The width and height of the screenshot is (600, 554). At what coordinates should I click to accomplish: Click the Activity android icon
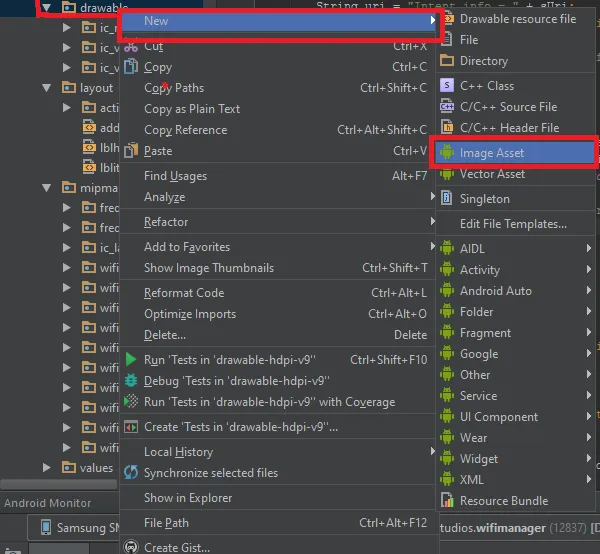click(x=447, y=269)
